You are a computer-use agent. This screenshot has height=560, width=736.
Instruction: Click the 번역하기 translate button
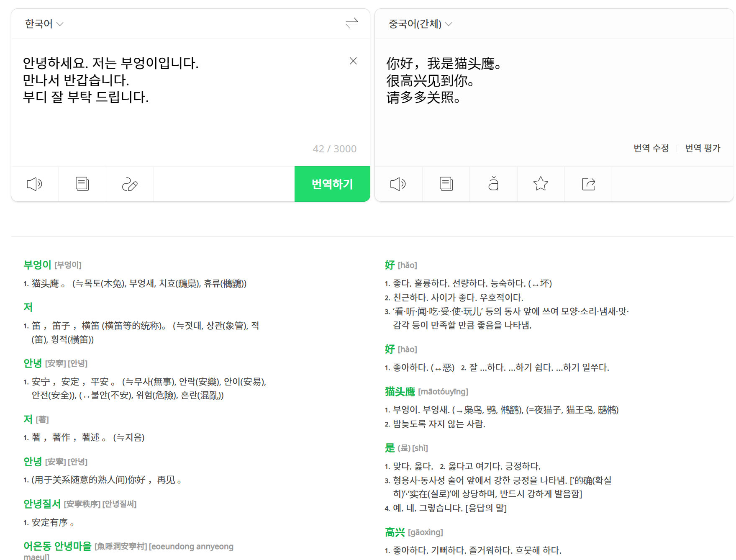click(x=332, y=184)
